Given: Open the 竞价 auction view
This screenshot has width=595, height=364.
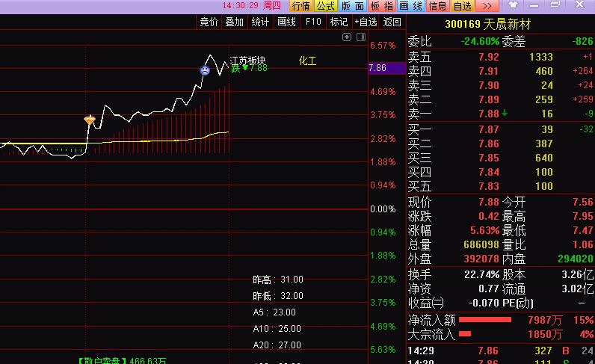Looking at the screenshot, I should tap(209, 22).
